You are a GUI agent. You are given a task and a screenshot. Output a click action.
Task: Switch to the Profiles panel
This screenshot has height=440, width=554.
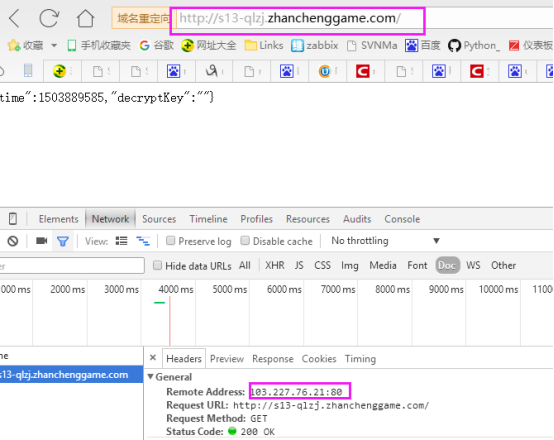(x=257, y=219)
